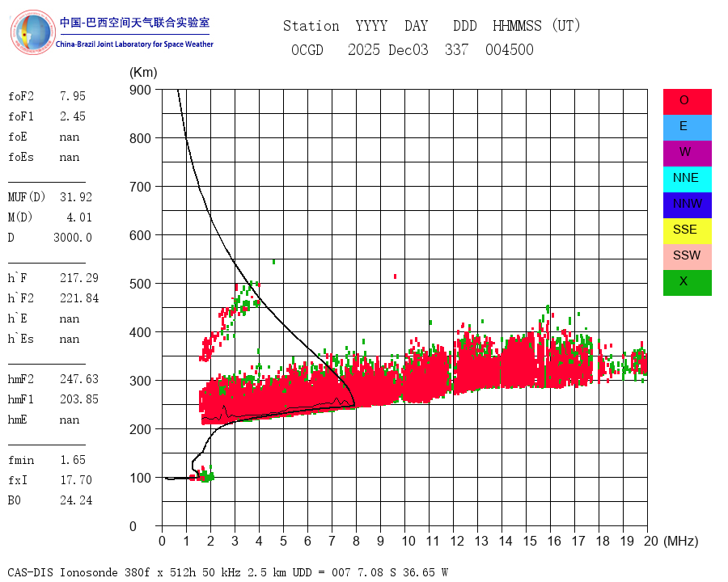Click the (Km) axis unit label
The height and width of the screenshot is (582, 728).
(x=143, y=73)
